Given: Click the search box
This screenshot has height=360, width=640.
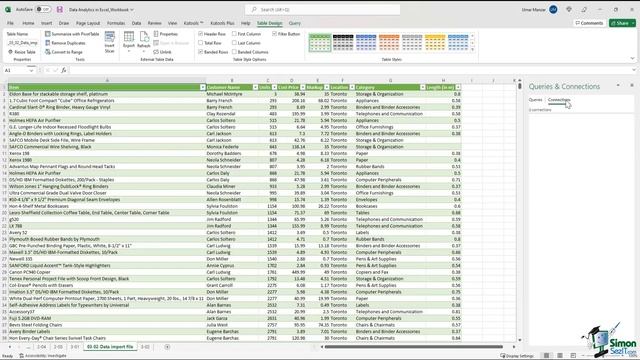Looking at the screenshot, I should click(x=322, y=9).
